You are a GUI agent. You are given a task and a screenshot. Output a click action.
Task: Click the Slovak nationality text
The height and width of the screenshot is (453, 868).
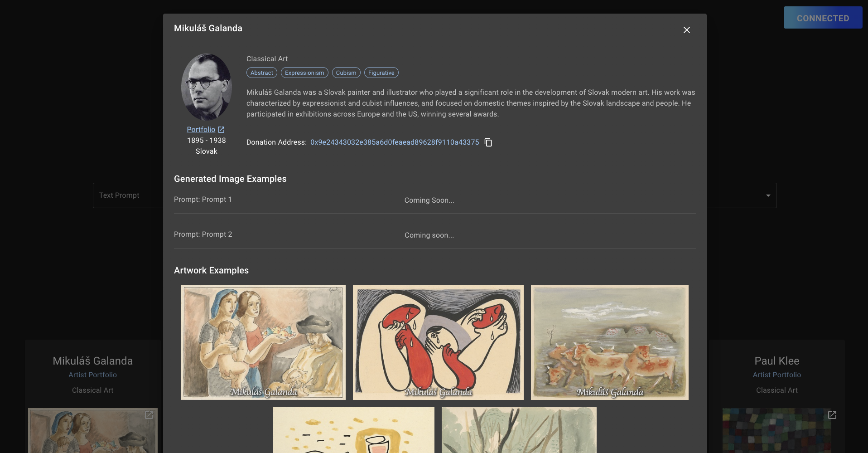(x=207, y=151)
